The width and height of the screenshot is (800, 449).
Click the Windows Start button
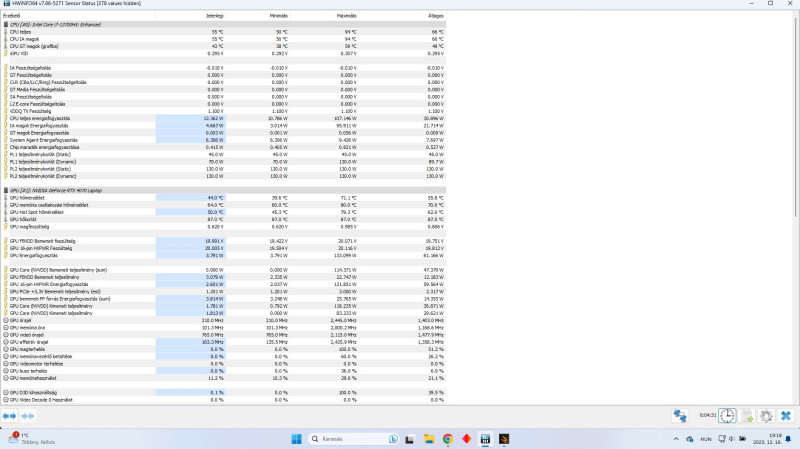tap(296, 439)
